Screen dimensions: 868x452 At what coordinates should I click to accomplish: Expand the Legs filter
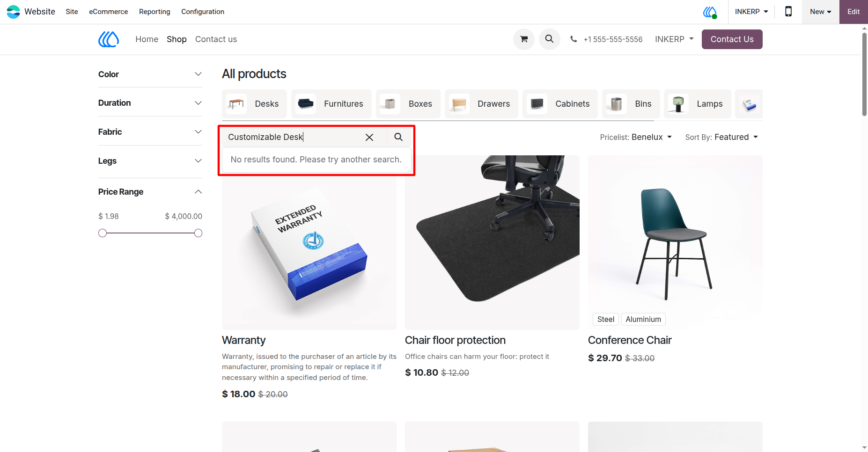[150, 161]
